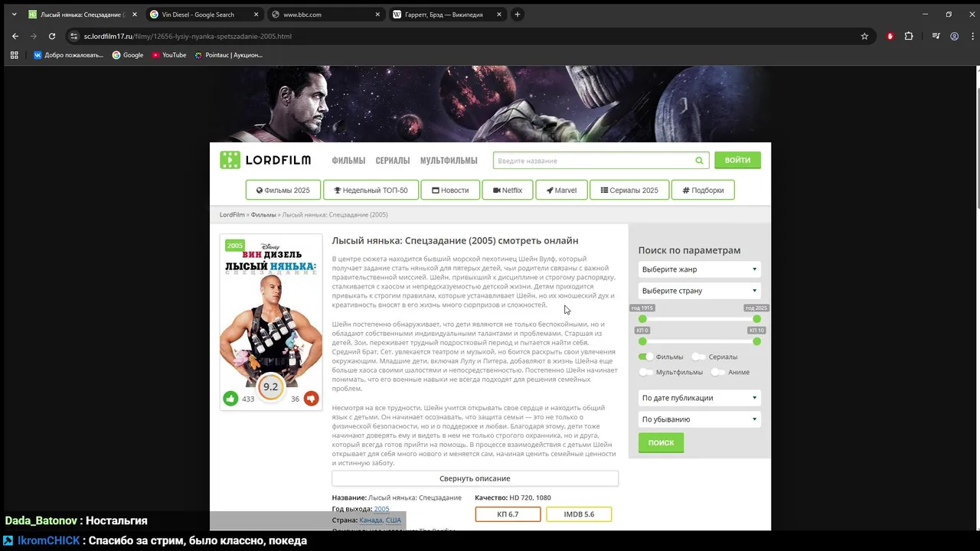Open the VK Добро пожаловать bookmark
This screenshot has width=980, height=551.
[x=68, y=55]
